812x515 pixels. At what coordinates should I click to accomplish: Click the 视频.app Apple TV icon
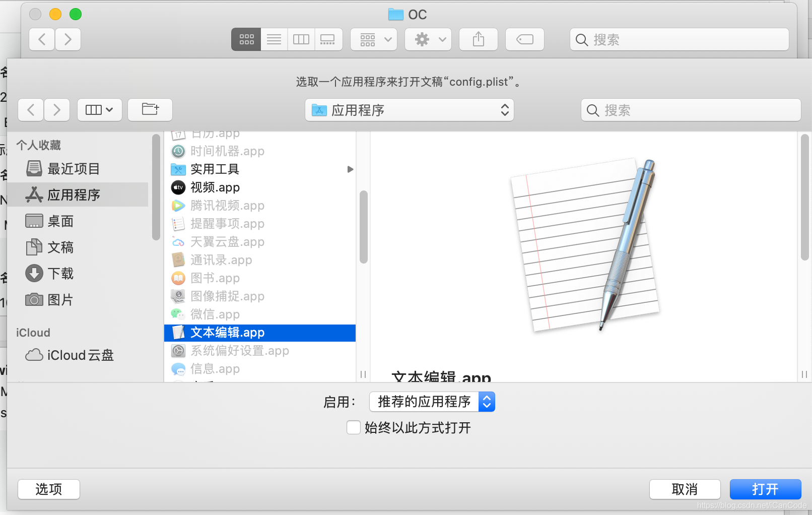[178, 187]
